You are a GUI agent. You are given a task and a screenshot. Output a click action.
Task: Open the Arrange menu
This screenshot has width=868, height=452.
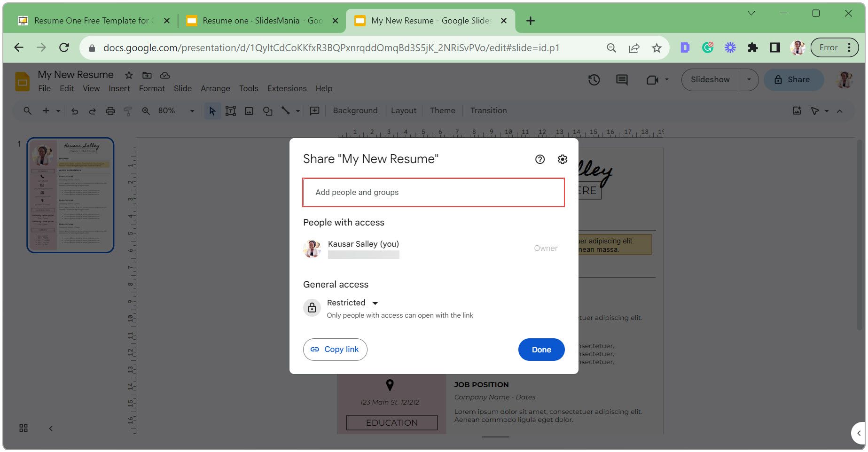click(216, 88)
